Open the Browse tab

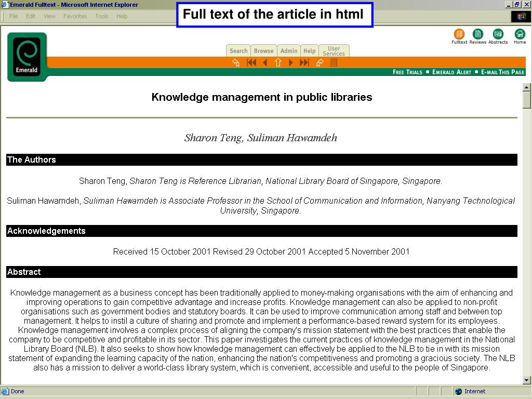(x=263, y=50)
